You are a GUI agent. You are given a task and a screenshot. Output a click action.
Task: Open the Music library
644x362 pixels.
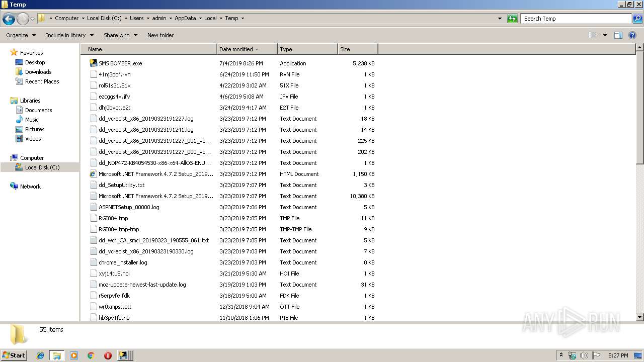pos(32,120)
